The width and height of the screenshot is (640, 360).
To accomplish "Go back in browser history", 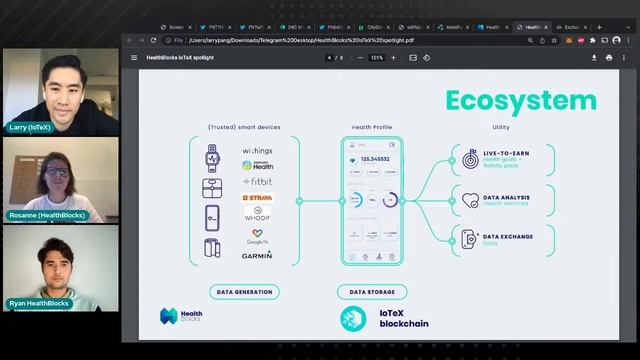I will pyautogui.click(x=130, y=40).
